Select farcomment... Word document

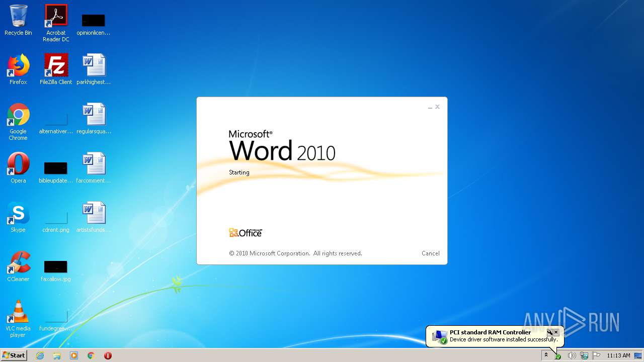[94, 168]
